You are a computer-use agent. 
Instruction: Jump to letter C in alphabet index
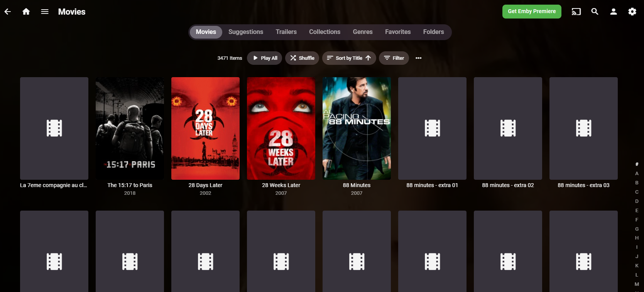(x=637, y=192)
